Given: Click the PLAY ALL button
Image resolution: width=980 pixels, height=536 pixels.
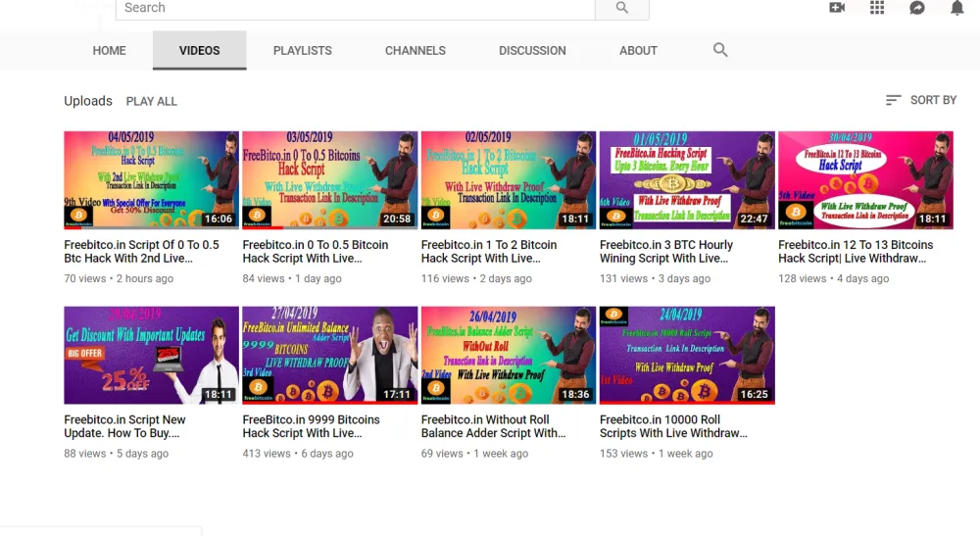Looking at the screenshot, I should pyautogui.click(x=151, y=101).
